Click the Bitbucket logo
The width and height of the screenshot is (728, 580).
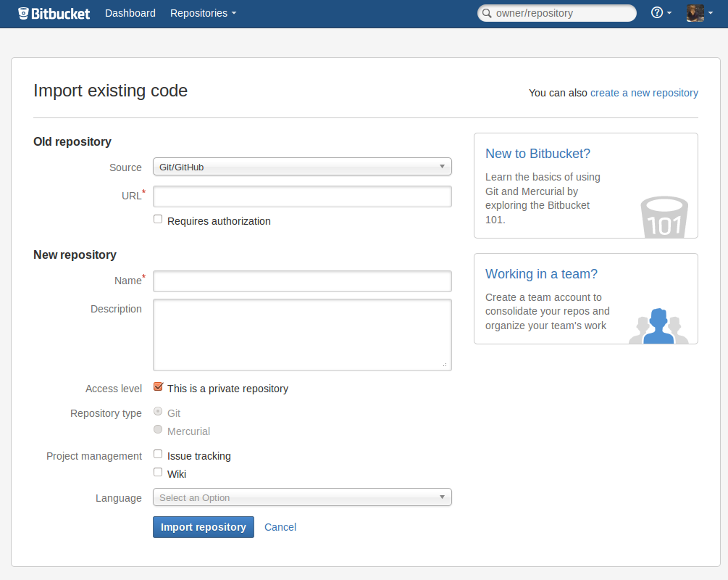coord(54,14)
